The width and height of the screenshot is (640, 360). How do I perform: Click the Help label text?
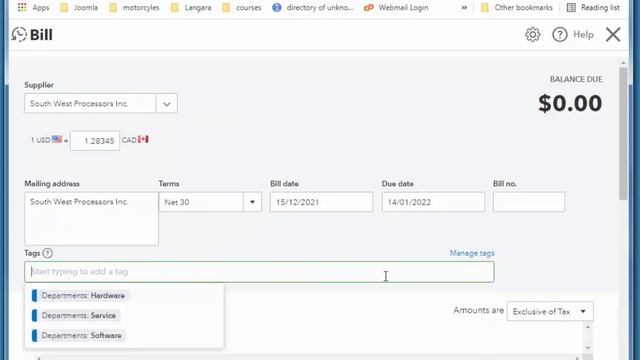[x=583, y=35]
